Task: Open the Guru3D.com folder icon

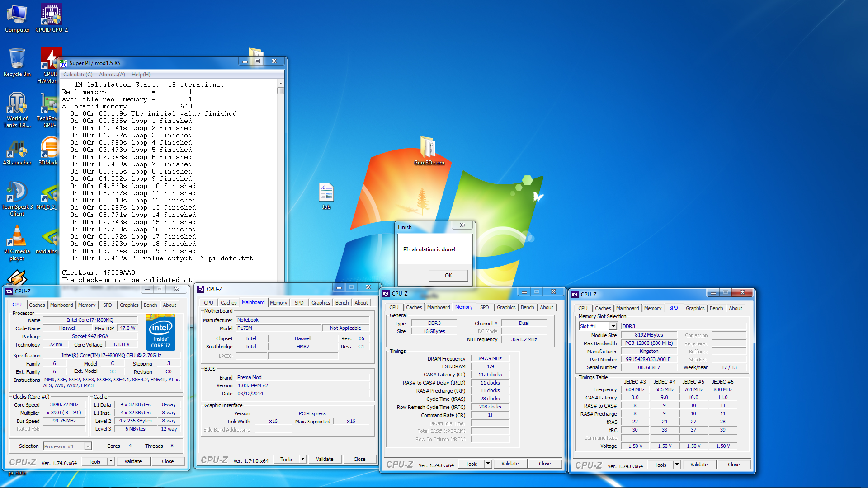Action: click(429, 150)
